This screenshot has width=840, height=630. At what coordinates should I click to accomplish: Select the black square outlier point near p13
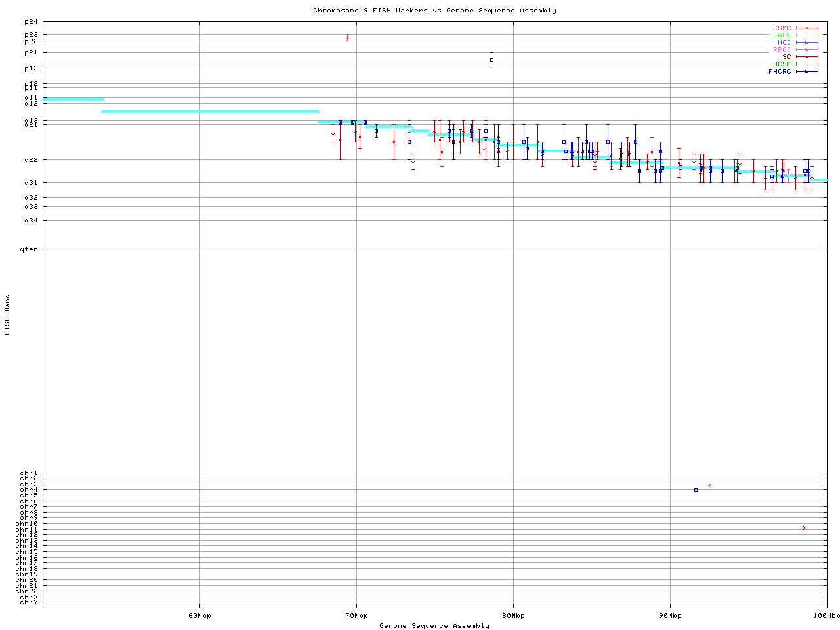(x=492, y=60)
